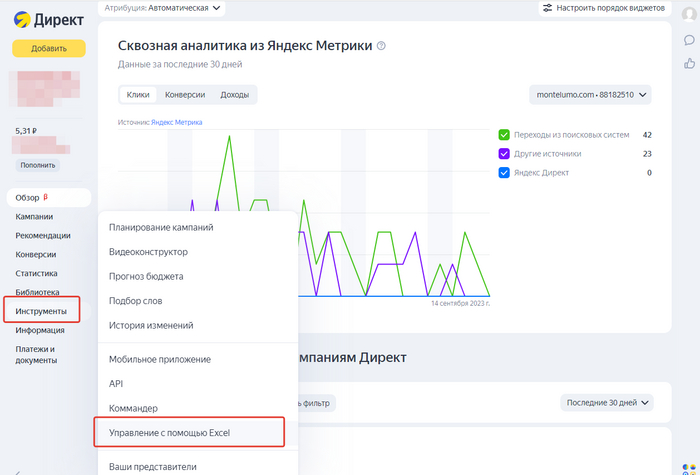Open the montelumo.com counter dropdown
The width and height of the screenshot is (700, 475).
coord(590,95)
